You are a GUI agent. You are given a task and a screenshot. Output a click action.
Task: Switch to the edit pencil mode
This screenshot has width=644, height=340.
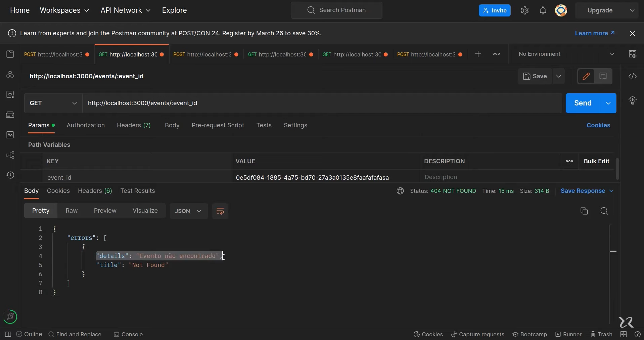click(586, 76)
